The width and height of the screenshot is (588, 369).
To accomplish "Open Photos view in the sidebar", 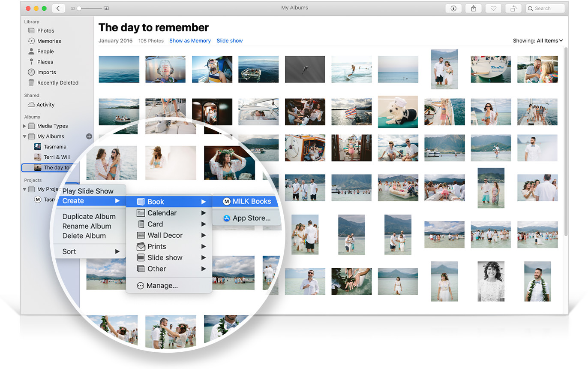I will coord(45,30).
